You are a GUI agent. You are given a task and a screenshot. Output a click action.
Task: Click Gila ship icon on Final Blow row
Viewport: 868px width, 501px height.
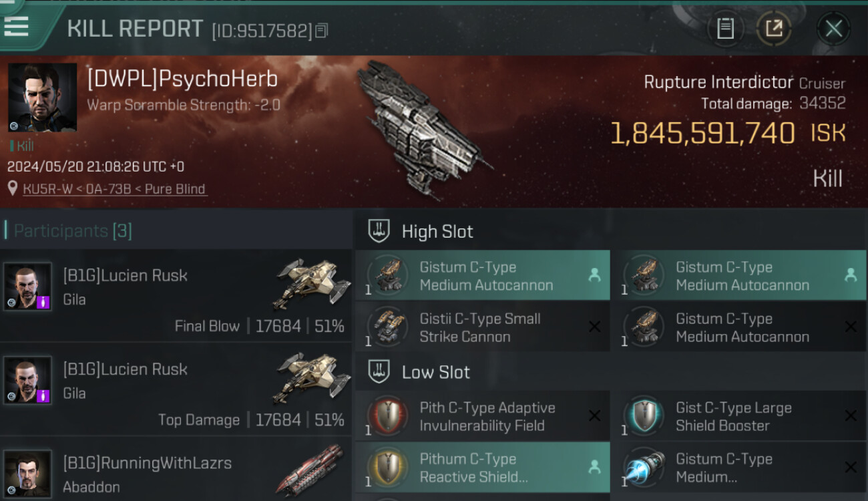click(x=312, y=285)
